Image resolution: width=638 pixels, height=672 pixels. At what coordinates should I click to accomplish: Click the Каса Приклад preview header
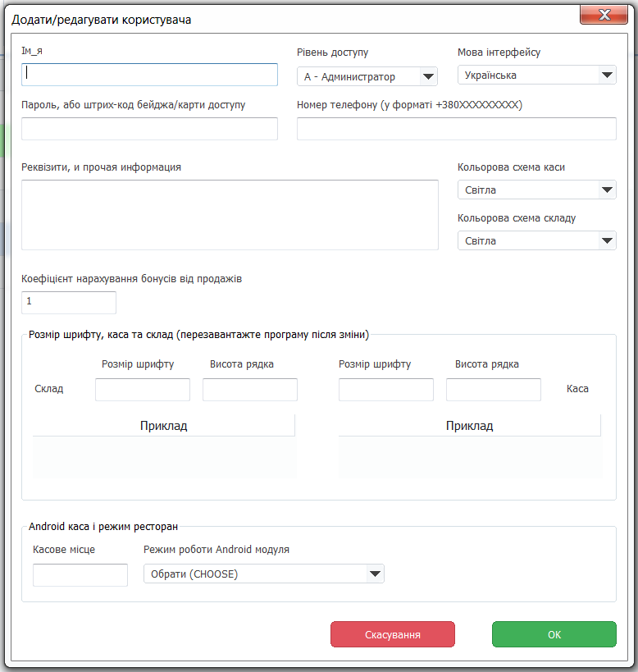pos(470,426)
